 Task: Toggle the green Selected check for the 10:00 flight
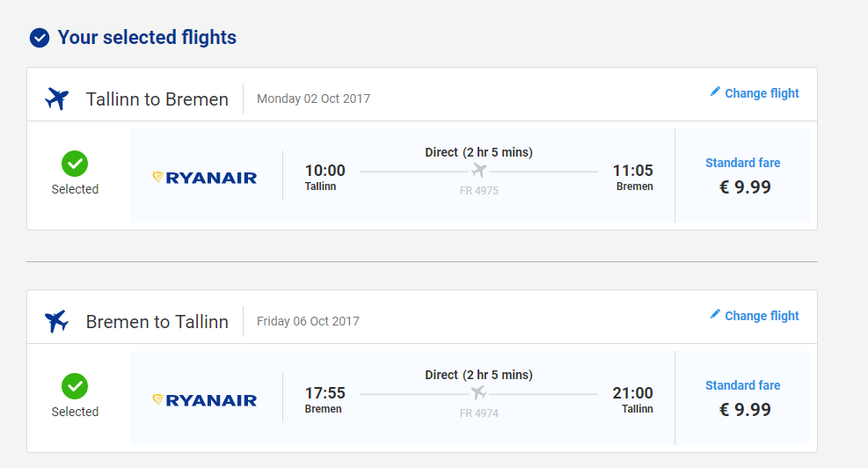(x=75, y=164)
